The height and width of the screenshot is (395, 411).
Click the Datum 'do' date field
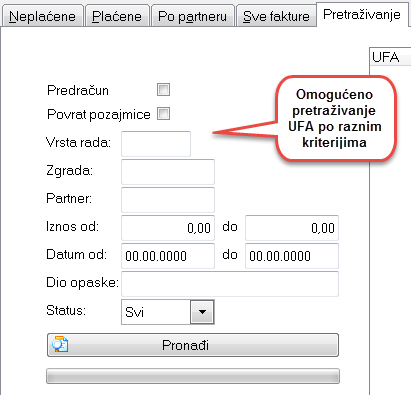(292, 256)
